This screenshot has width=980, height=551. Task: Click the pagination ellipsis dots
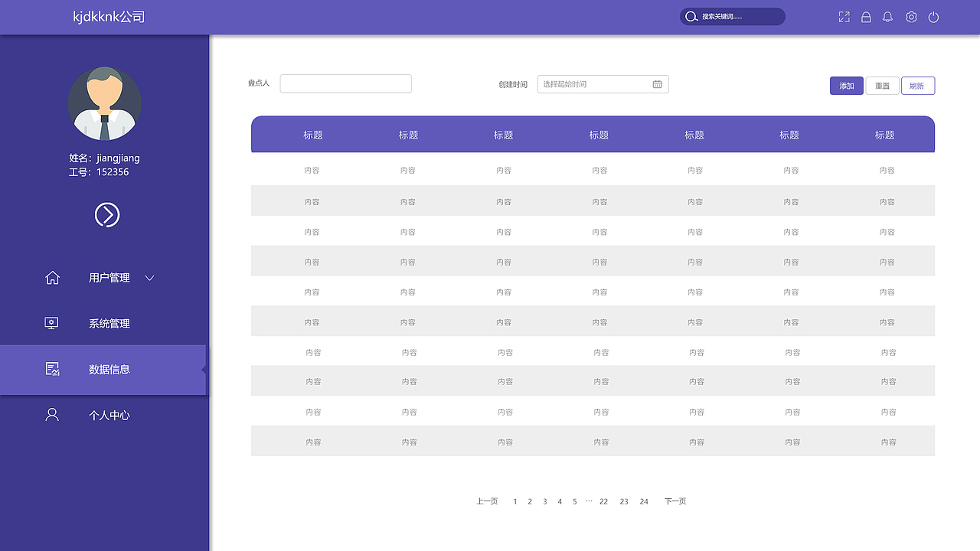tap(589, 500)
